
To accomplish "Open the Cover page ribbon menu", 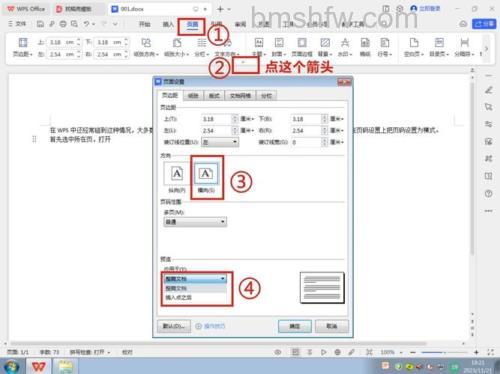I will pos(279,47).
